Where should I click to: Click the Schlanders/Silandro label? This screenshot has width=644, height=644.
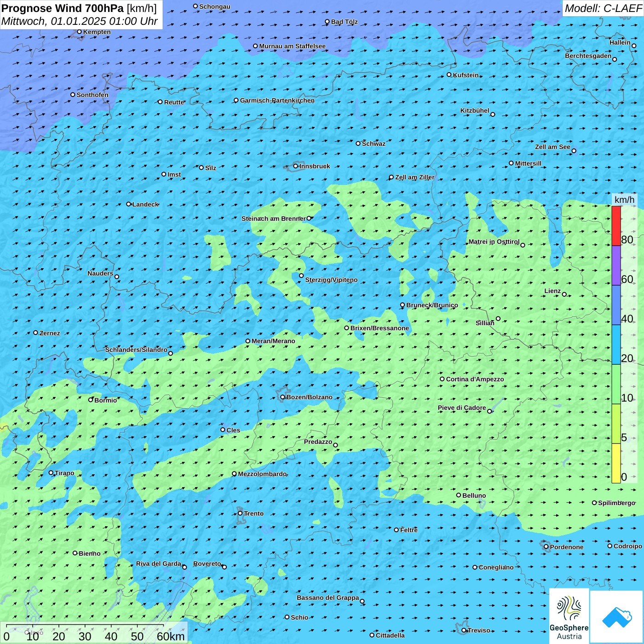pyautogui.click(x=136, y=350)
